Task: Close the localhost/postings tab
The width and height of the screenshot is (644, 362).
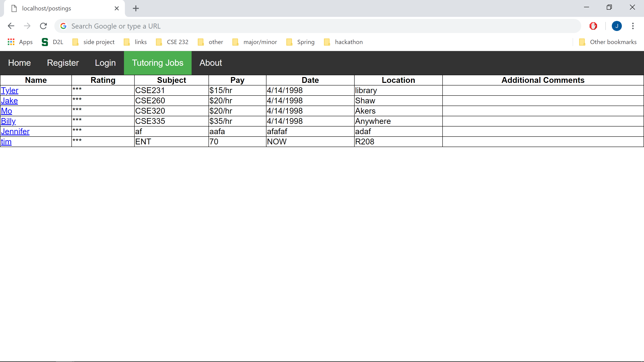Action: click(117, 8)
